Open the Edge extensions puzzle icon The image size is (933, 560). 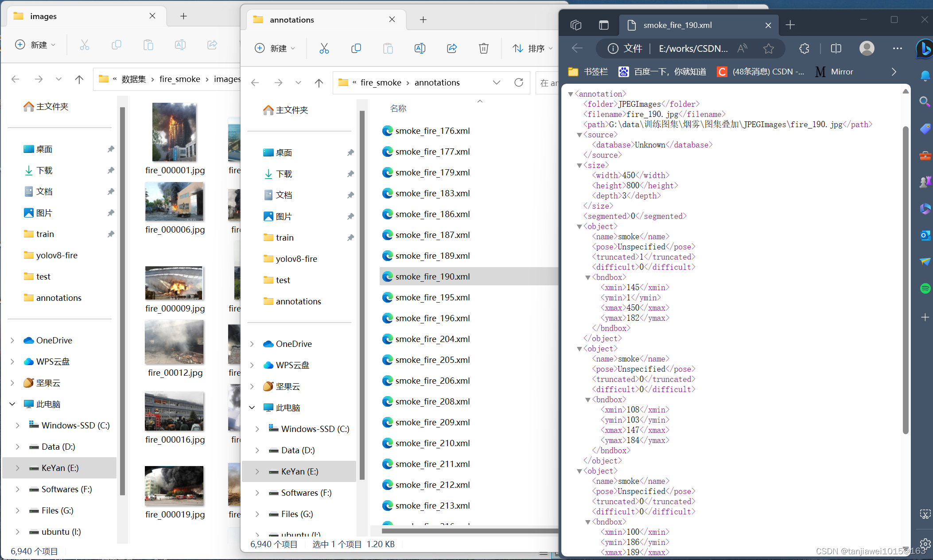804,48
